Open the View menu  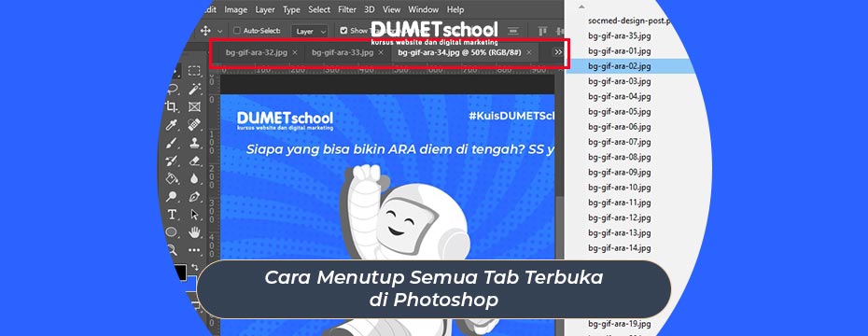point(392,9)
